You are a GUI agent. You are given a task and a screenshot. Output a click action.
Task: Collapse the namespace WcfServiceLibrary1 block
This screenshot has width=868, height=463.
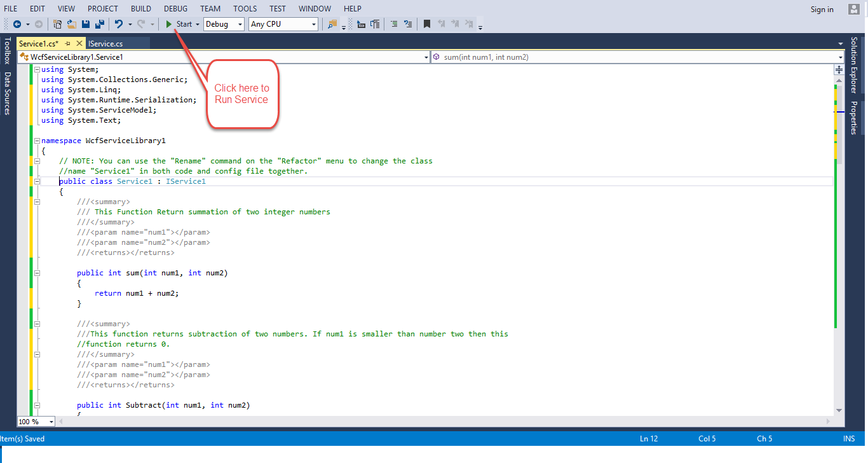(36, 141)
